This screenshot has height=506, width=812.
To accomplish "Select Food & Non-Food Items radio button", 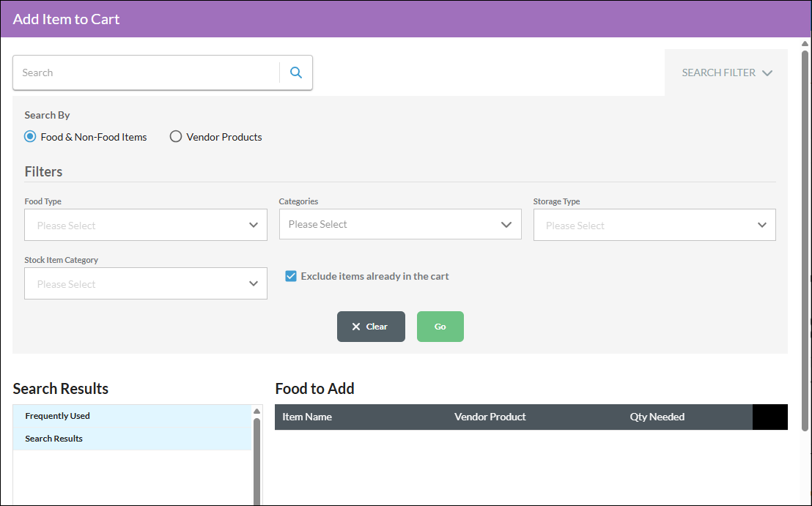I will click(x=30, y=137).
